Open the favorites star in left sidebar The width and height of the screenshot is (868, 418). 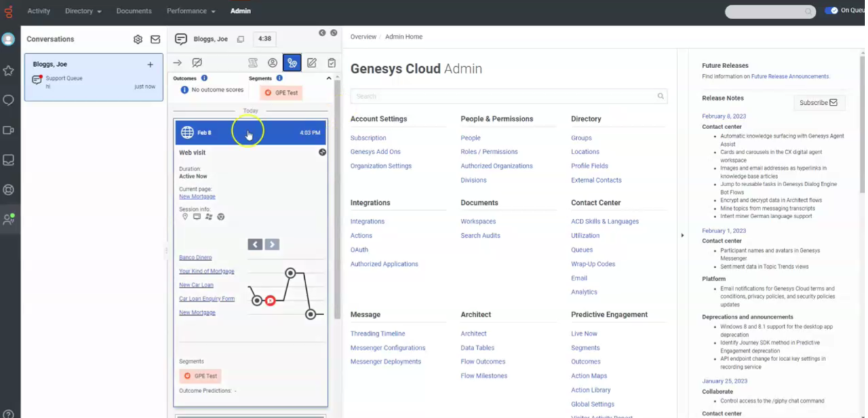point(9,71)
